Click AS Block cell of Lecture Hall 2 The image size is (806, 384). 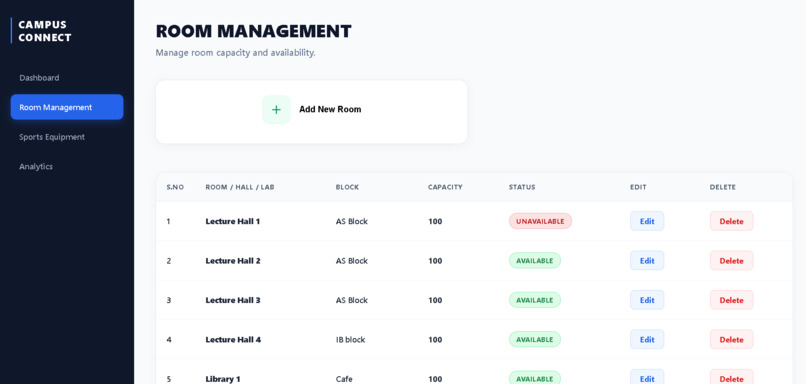(352, 261)
